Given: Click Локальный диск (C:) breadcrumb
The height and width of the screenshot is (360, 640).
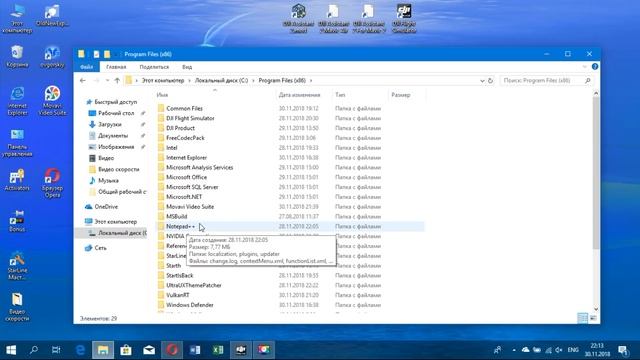Looking at the screenshot, I should click(x=221, y=80).
